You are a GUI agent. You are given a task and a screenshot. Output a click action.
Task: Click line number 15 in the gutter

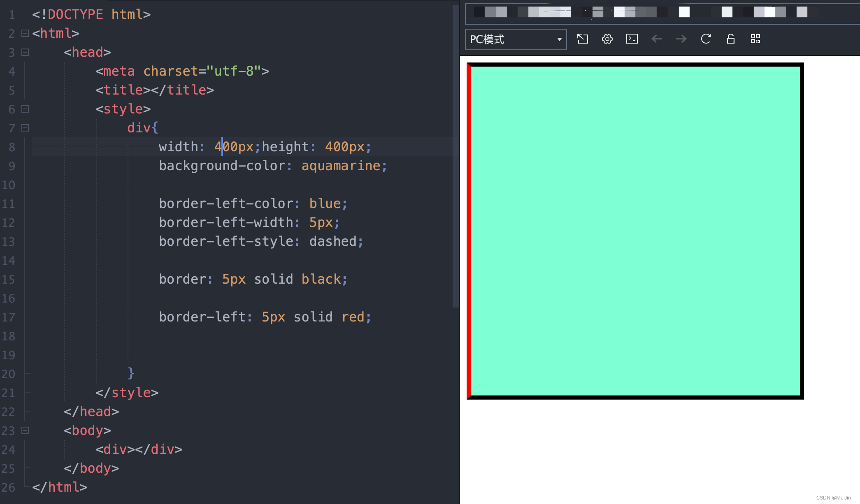coord(8,280)
